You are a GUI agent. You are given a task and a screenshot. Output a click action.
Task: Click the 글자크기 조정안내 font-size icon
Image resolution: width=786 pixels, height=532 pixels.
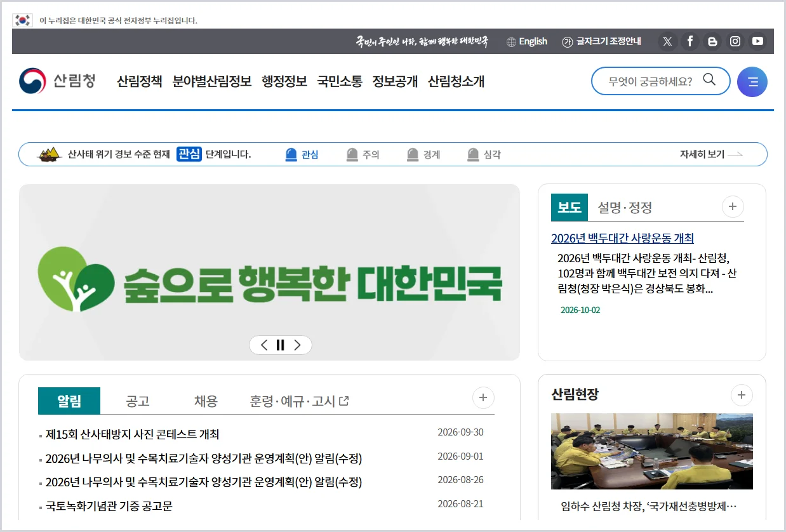pos(568,42)
